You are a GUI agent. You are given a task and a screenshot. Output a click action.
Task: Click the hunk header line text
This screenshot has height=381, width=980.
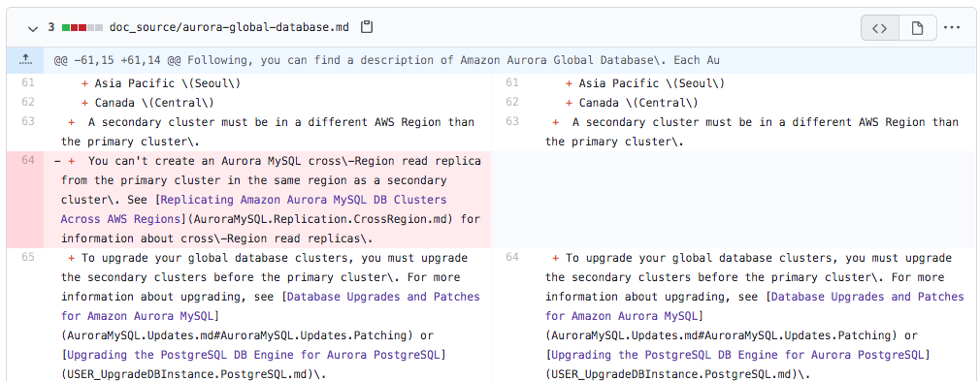pos(386,60)
